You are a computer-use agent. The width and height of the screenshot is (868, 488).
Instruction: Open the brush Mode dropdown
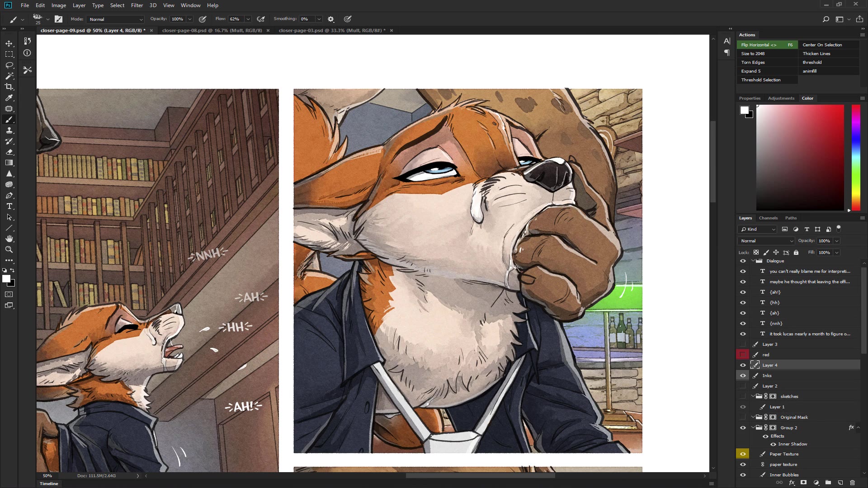[x=116, y=19]
